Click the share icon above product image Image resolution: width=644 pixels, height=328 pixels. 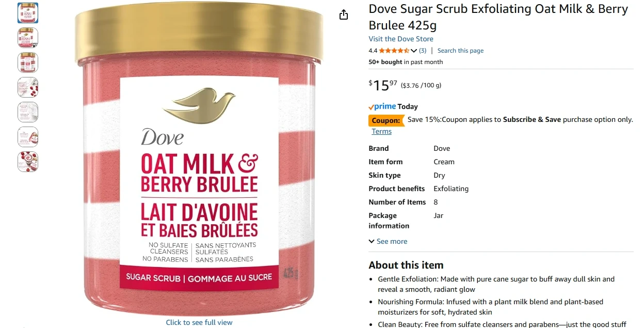(x=344, y=15)
